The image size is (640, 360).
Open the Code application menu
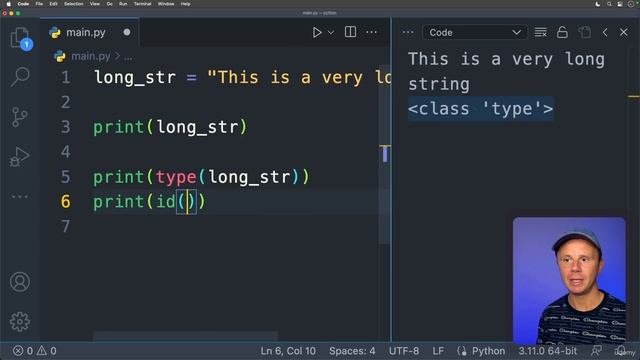pos(23,4)
